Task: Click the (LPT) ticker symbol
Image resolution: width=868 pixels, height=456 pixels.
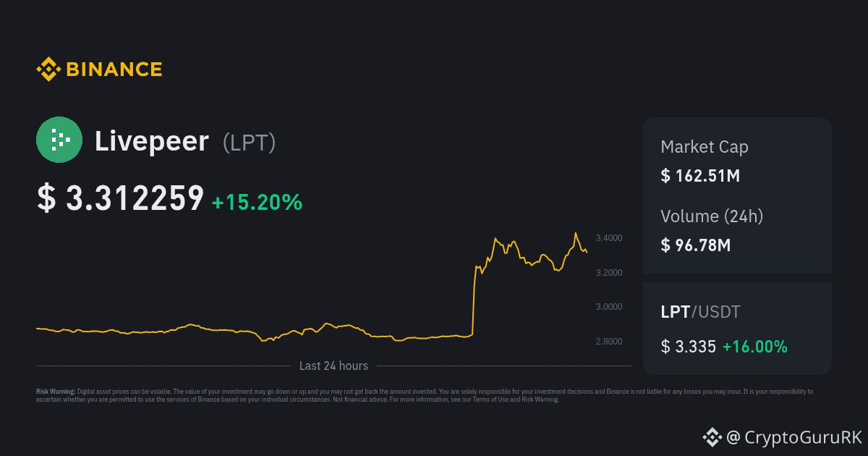Action: pos(249,143)
